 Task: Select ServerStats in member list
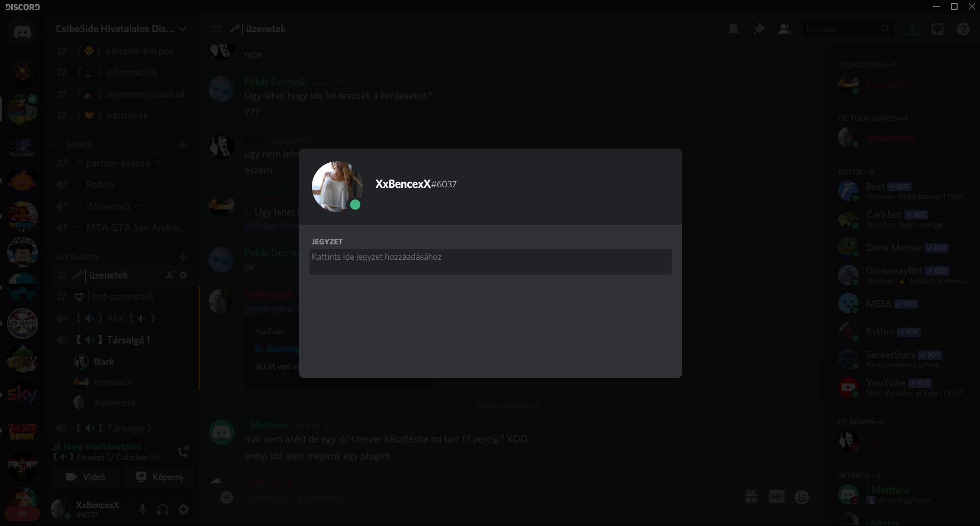904,360
